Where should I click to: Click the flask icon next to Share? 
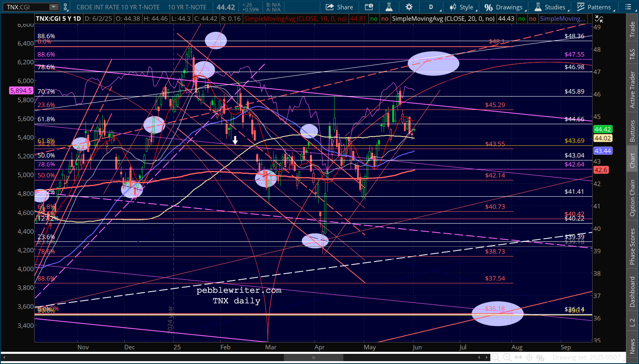(389, 7)
